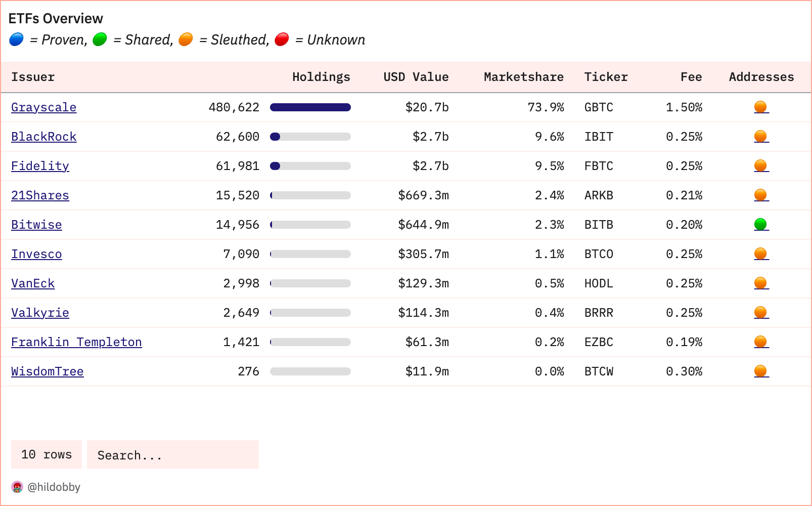The height and width of the screenshot is (506, 812).
Task: Click BlackRock's holdings progress bar
Action: (x=310, y=137)
